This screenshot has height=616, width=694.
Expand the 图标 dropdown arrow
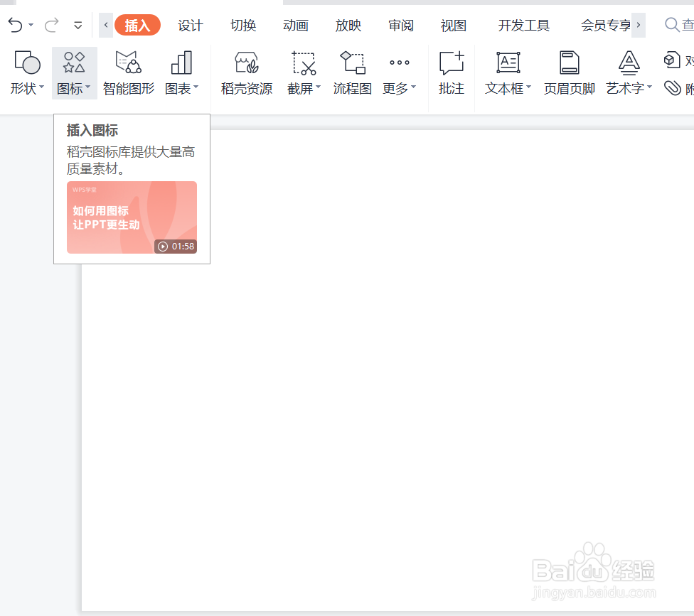[88, 87]
